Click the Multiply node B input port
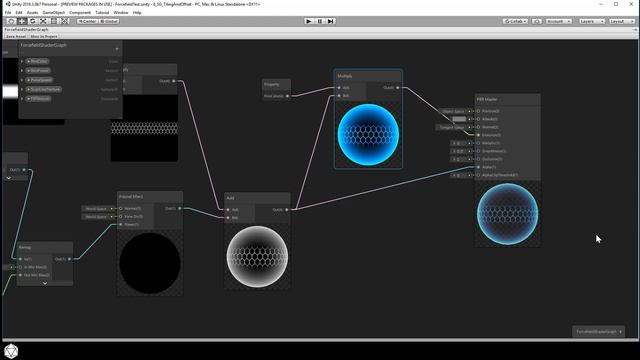Image resolution: width=640 pixels, height=360 pixels. click(x=339, y=96)
